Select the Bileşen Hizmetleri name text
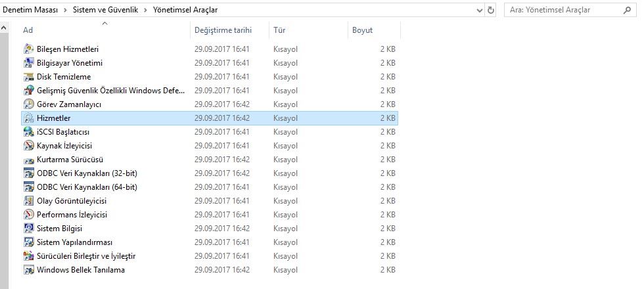644x289 pixels. [68, 49]
